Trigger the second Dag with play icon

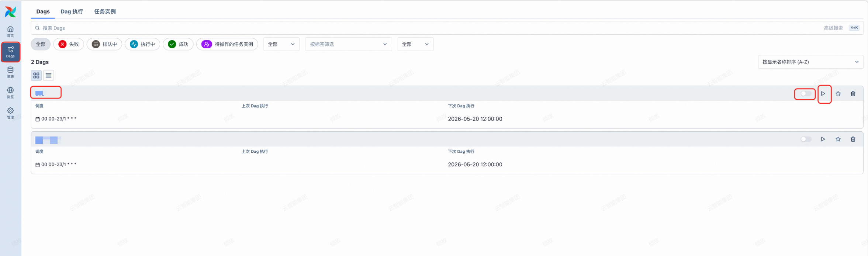pyautogui.click(x=823, y=139)
